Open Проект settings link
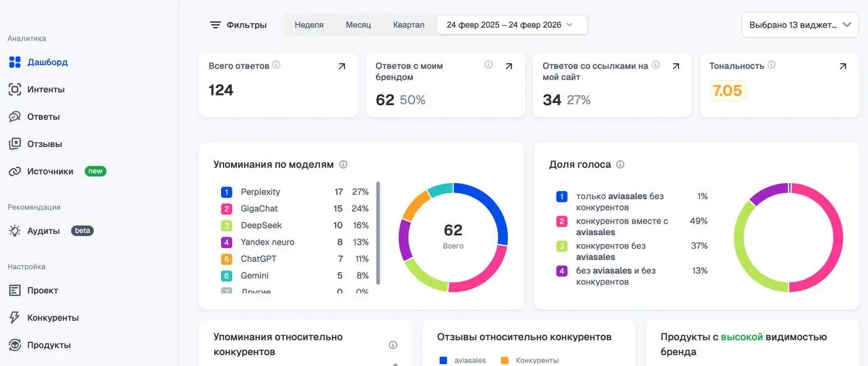Viewport: 868px width, 366px height. point(43,290)
